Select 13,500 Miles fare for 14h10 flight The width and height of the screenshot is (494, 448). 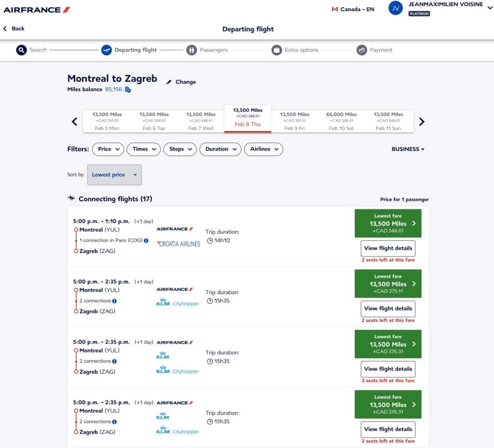tap(388, 223)
